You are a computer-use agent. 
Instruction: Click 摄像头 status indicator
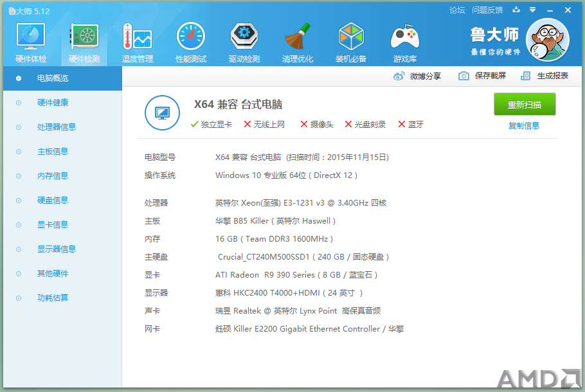317,125
